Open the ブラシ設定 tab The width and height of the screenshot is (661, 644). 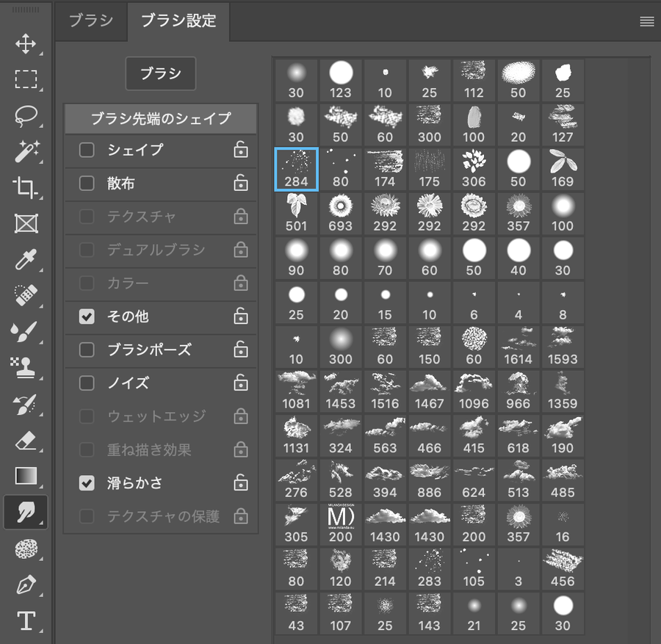[178, 21]
